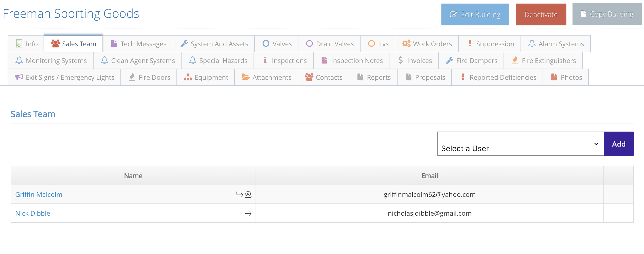Click the Contacts people icon
This screenshot has width=644, height=254.
pos(309,77)
